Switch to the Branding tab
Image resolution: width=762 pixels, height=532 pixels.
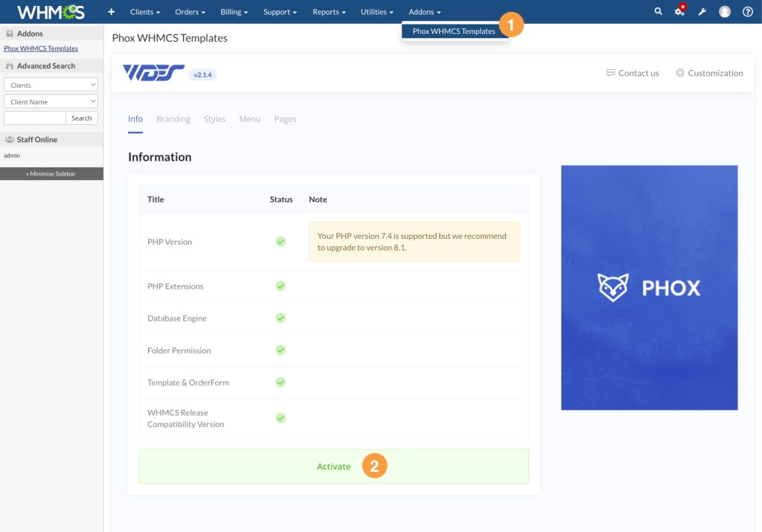point(173,118)
